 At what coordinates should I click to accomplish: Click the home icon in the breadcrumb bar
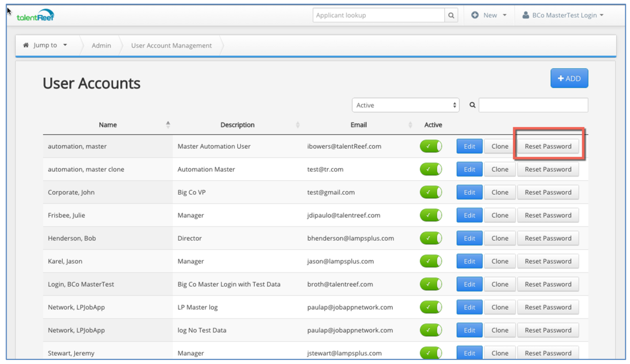(x=26, y=45)
